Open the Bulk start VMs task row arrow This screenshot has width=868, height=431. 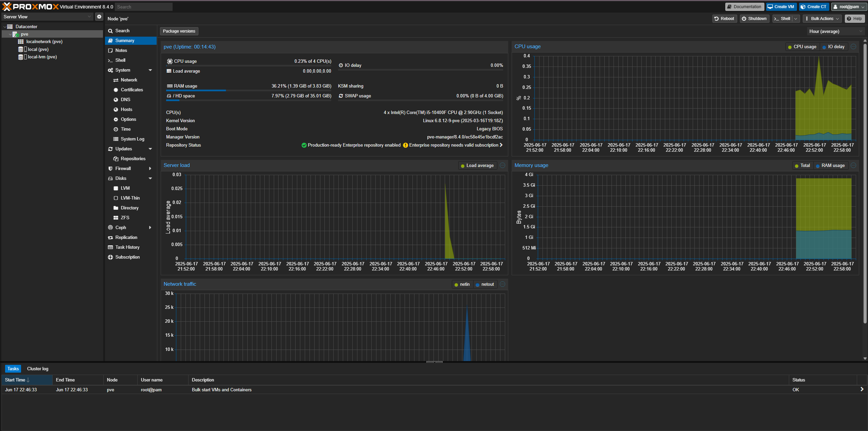pyautogui.click(x=862, y=389)
